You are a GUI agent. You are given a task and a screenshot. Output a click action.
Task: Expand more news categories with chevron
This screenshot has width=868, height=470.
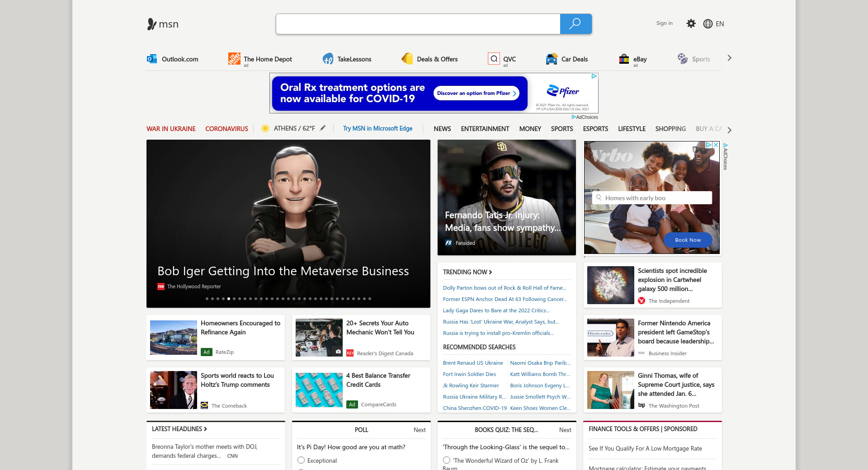point(729,130)
